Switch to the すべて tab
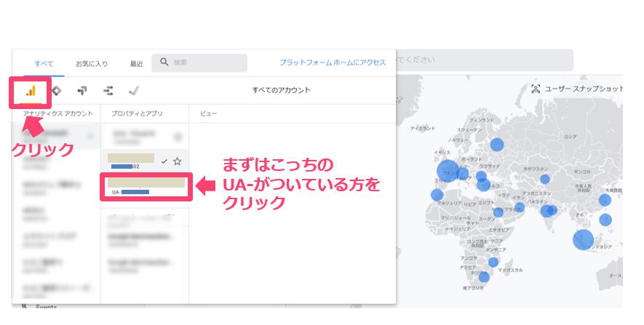Viewport: 644px width, 325px height. (44, 63)
